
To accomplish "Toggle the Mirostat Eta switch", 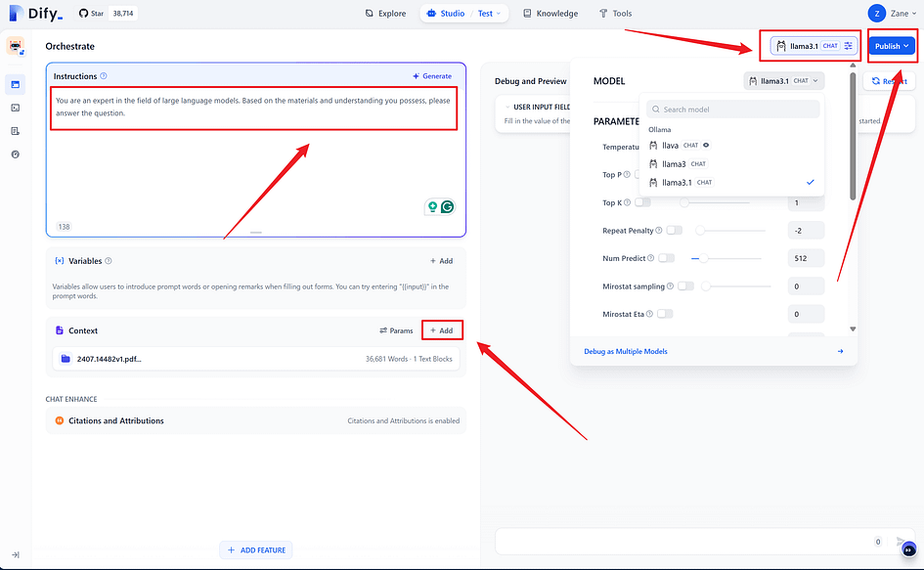I will (665, 314).
